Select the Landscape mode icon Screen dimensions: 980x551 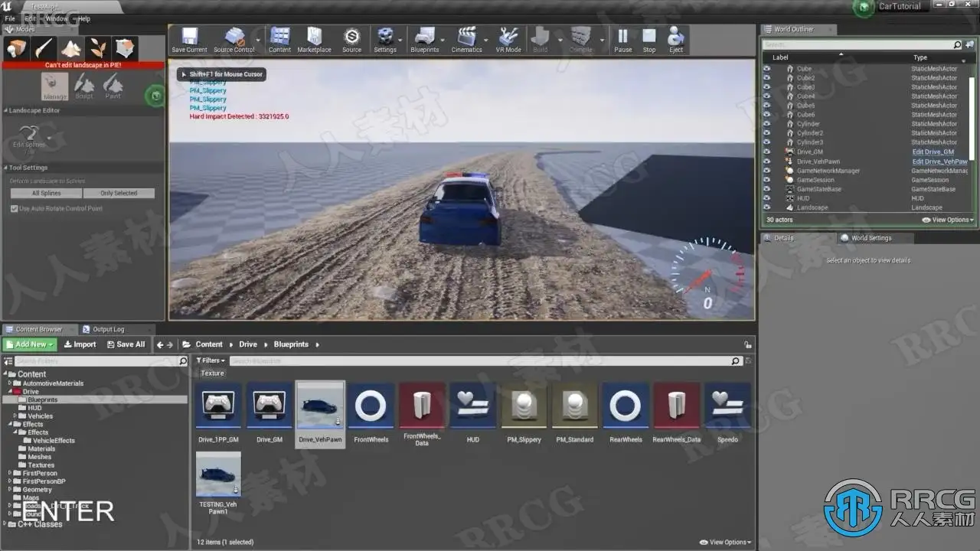click(x=71, y=48)
